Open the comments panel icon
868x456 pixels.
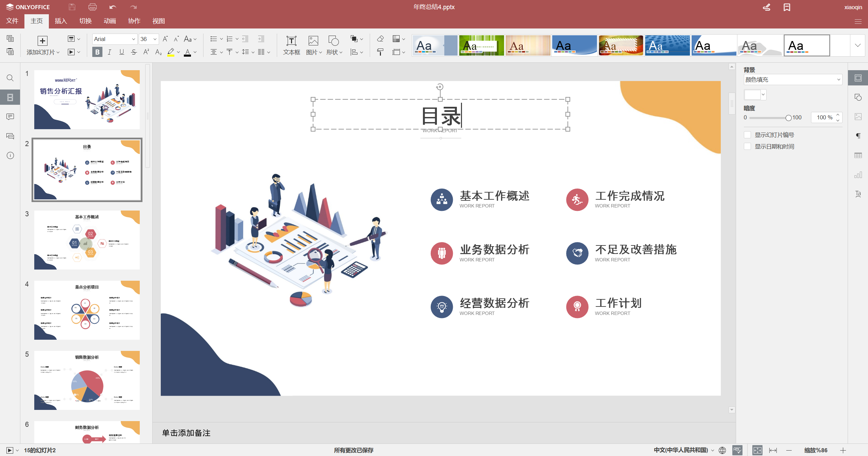coord(10,117)
